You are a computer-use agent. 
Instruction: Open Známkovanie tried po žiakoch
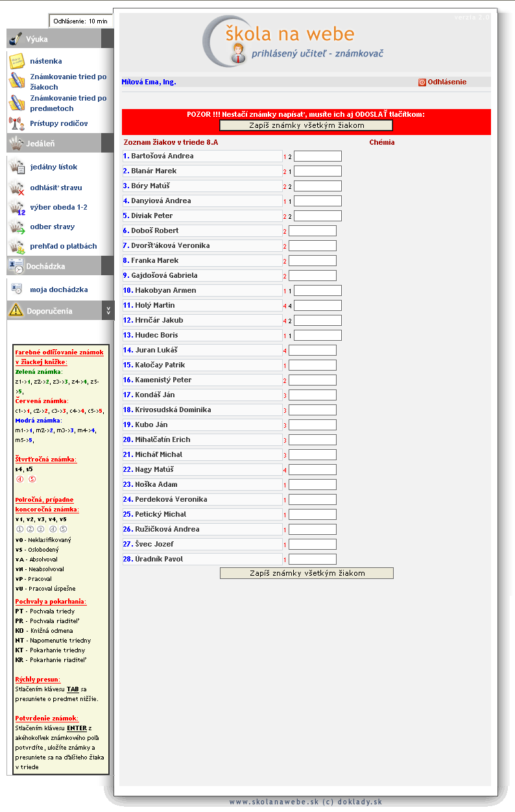[x=68, y=82]
